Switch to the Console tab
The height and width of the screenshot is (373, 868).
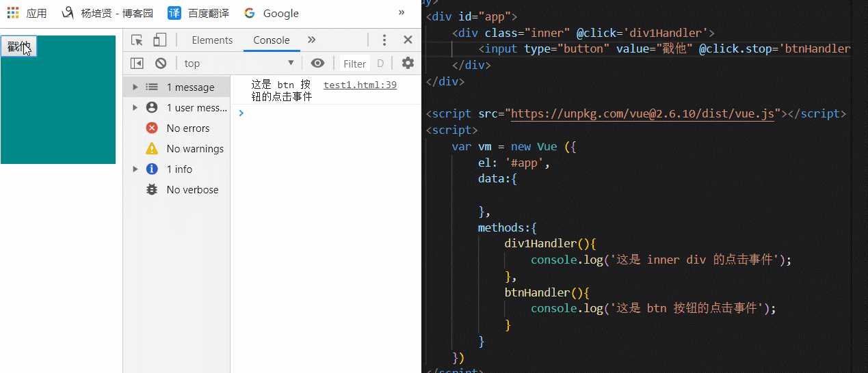272,40
